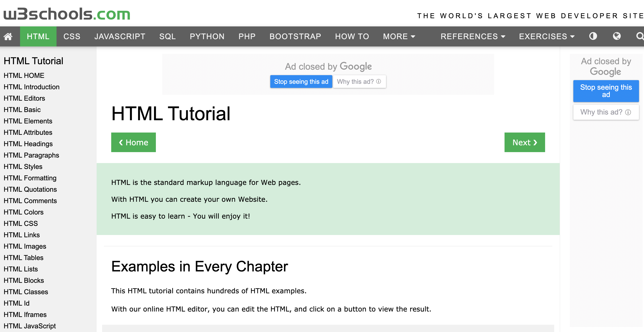Open HTML Blocks in sidebar
Image resolution: width=644 pixels, height=332 pixels.
click(x=24, y=281)
